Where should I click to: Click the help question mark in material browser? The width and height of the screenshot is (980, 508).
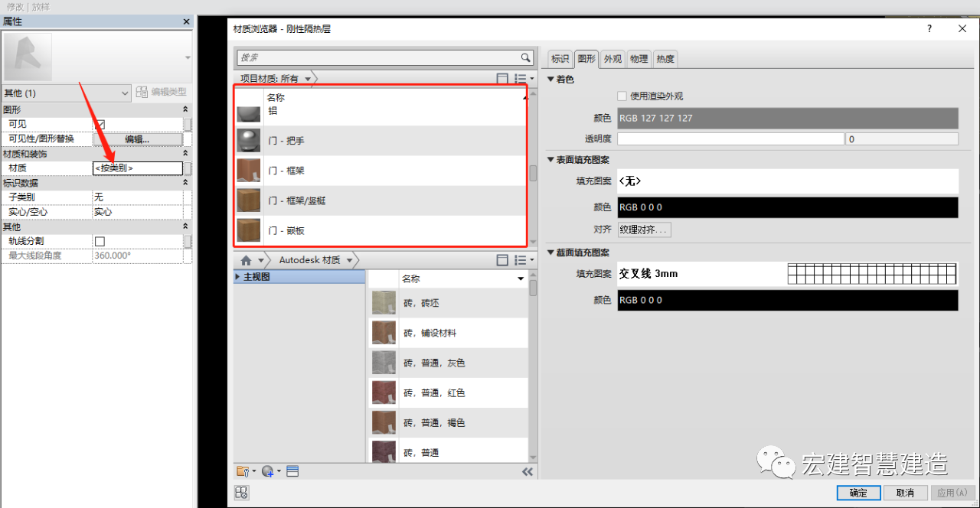[x=929, y=28]
